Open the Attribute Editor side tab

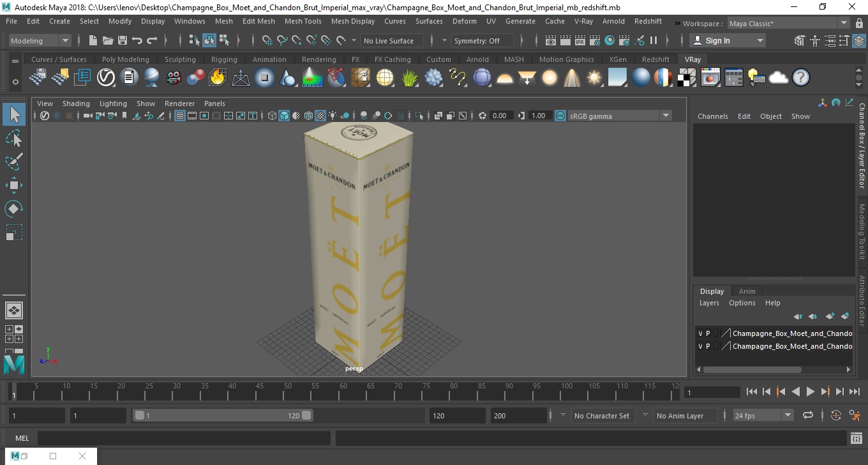pos(862,301)
